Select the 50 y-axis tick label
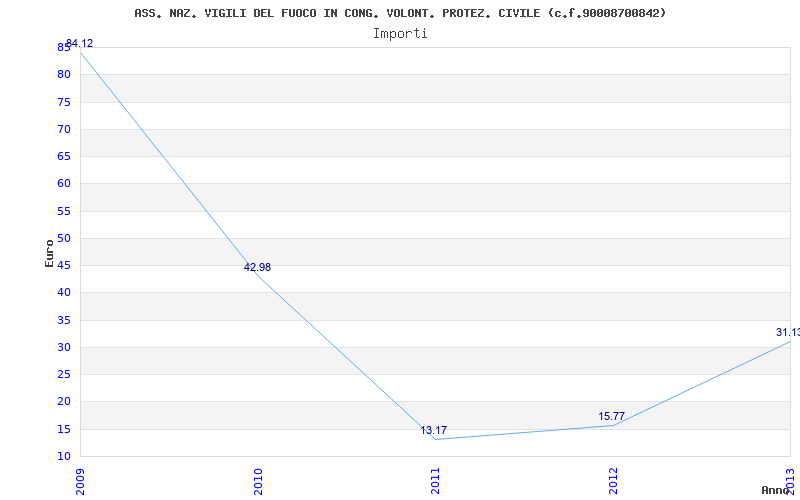The image size is (800, 500). [x=63, y=238]
